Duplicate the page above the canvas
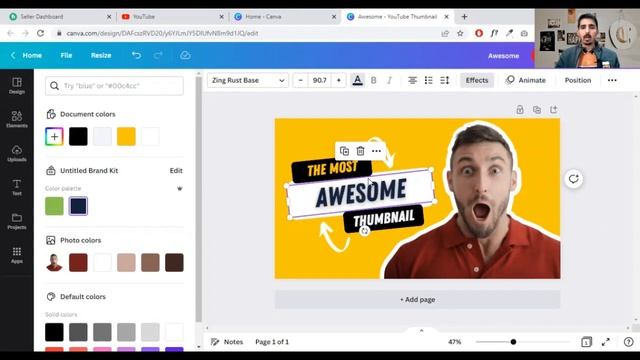Image resolution: width=640 pixels, height=360 pixels. [537, 110]
